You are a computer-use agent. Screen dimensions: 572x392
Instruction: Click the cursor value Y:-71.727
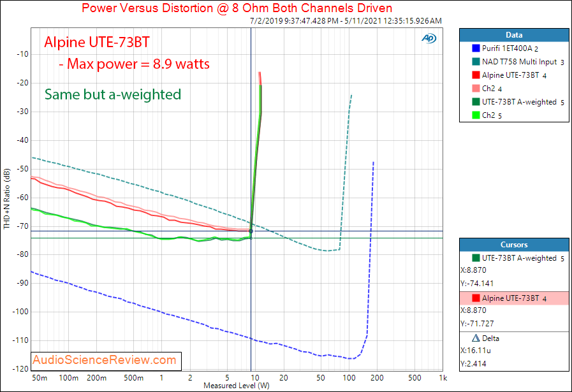tap(477, 323)
